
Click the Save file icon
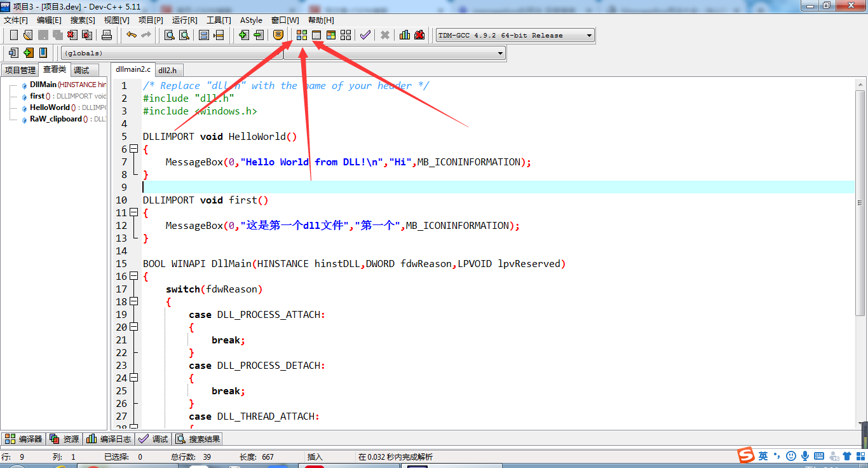43,35
